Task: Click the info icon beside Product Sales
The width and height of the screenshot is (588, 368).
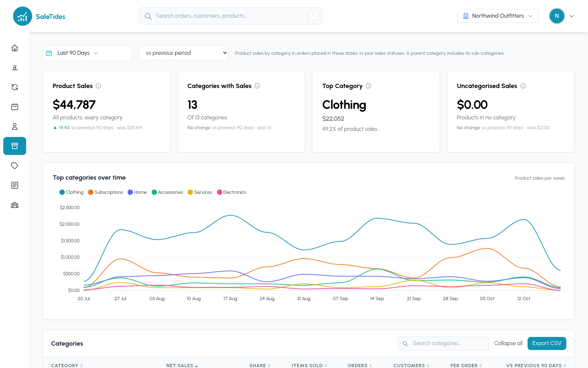Action: point(99,86)
